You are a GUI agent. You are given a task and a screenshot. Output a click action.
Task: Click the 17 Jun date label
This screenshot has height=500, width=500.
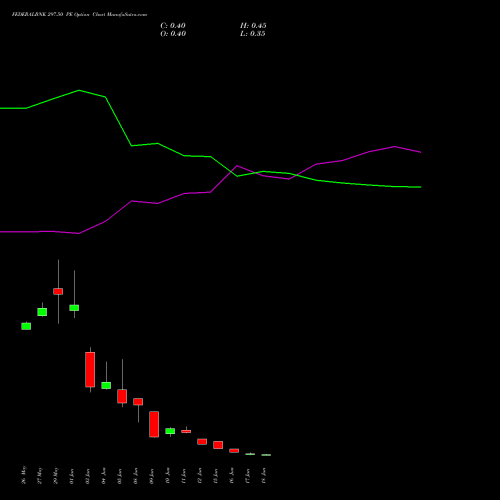[248, 476]
